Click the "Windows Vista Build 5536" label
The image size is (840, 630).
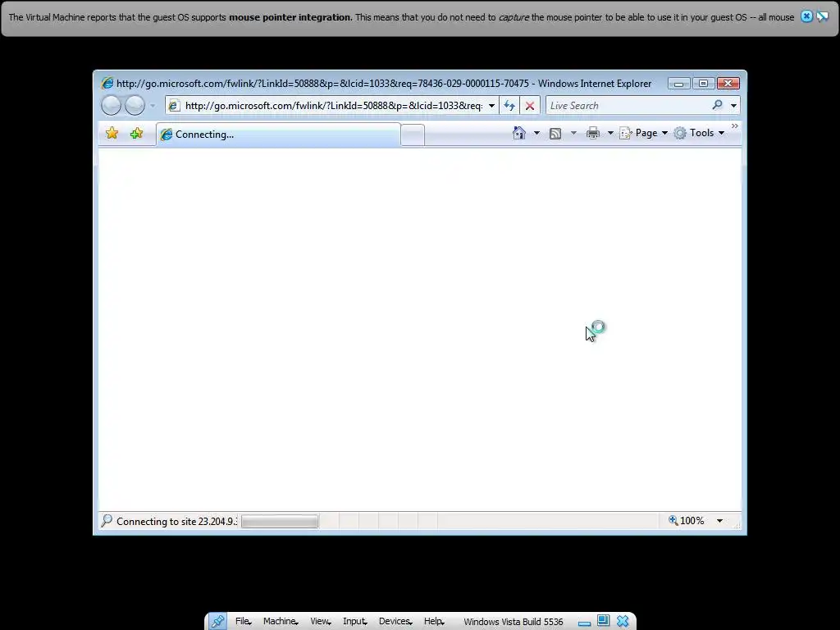pyautogui.click(x=514, y=622)
